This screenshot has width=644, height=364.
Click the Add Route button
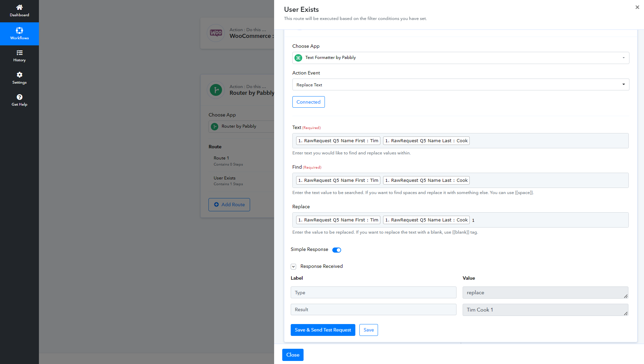pyautogui.click(x=229, y=205)
